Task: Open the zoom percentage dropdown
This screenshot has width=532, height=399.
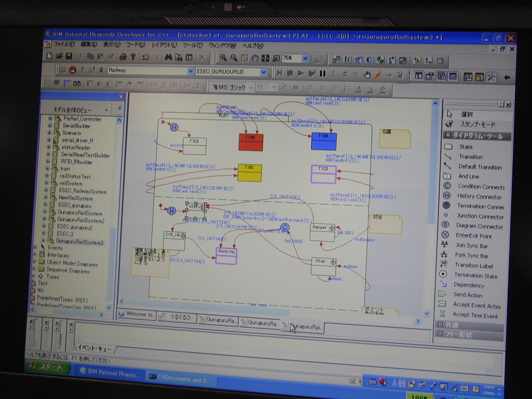Action: [305, 59]
